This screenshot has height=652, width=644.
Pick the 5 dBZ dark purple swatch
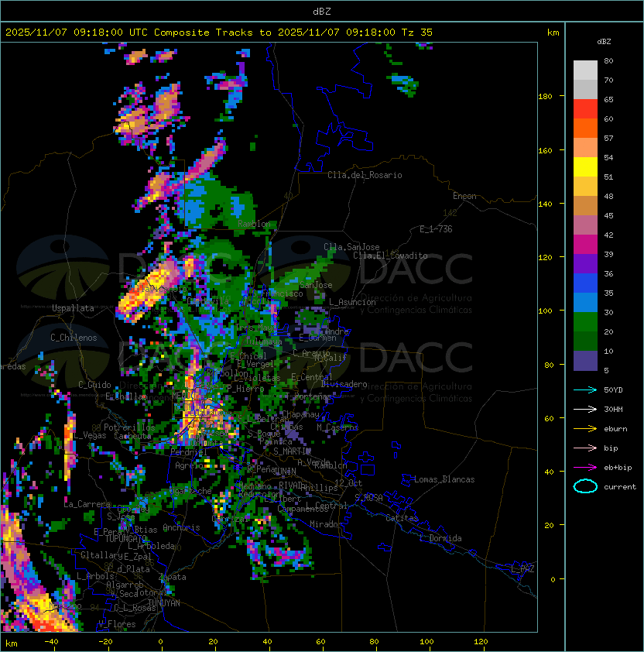click(x=585, y=361)
